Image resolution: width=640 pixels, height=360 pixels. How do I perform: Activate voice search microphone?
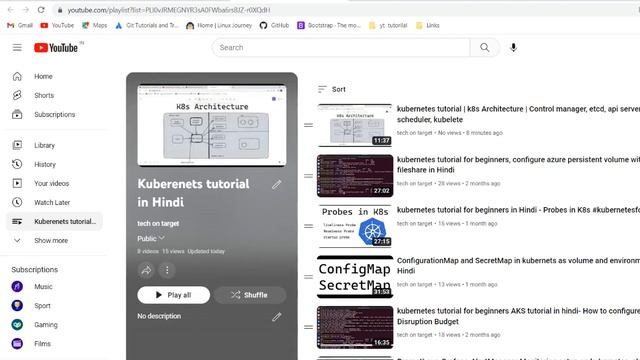[513, 48]
